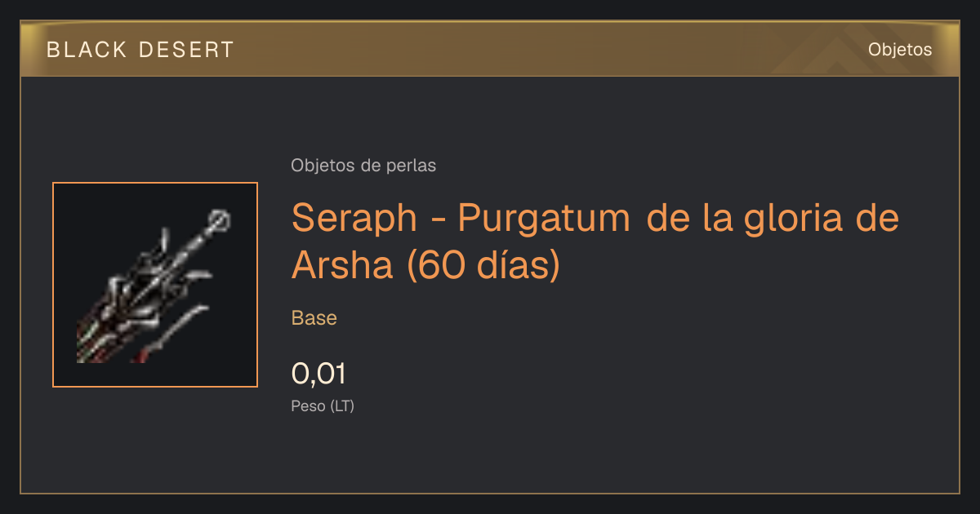Click the Seraph Purgatum sword item icon
The height and width of the screenshot is (514, 980).
[155, 285]
